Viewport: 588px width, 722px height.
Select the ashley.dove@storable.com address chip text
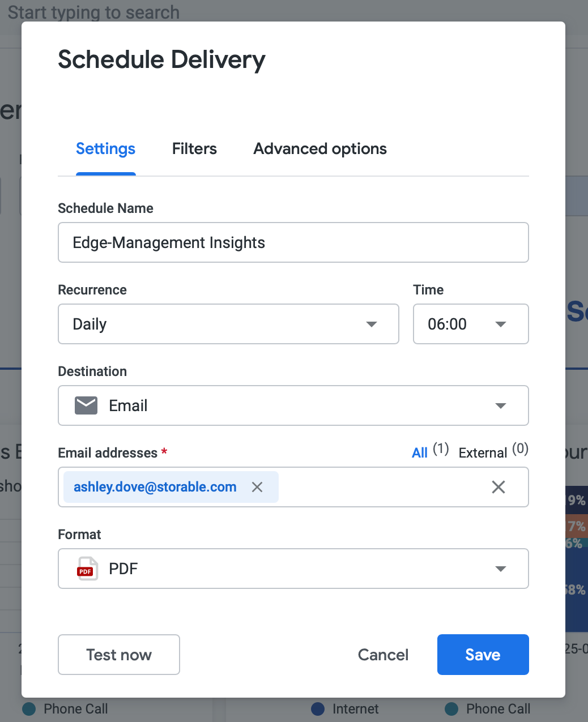coord(155,487)
